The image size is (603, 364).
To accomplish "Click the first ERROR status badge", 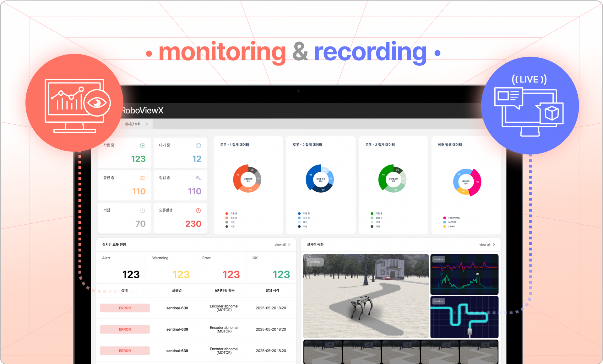I will pyautogui.click(x=125, y=308).
